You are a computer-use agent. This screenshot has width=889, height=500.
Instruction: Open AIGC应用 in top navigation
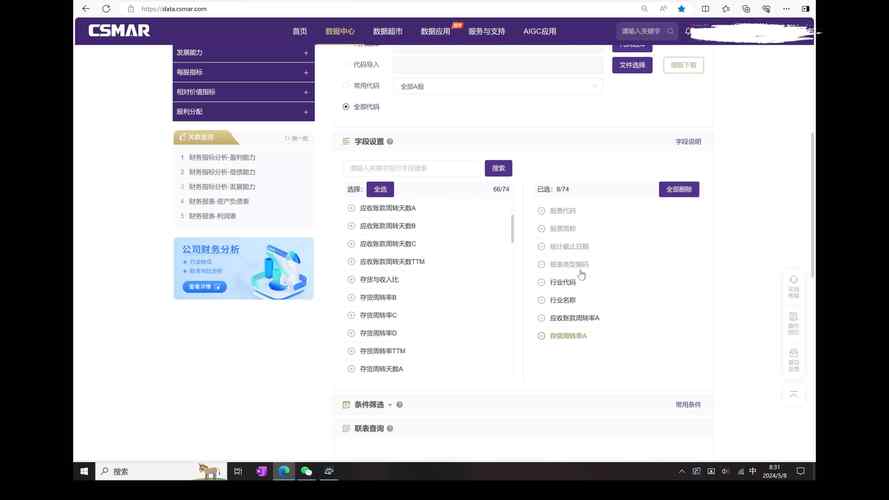(x=540, y=31)
